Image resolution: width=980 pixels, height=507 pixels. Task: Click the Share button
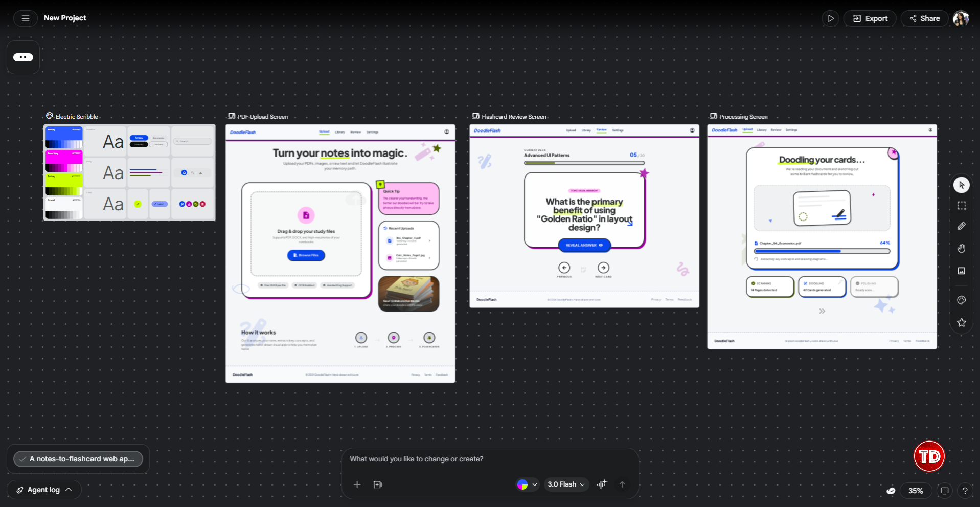(x=924, y=18)
